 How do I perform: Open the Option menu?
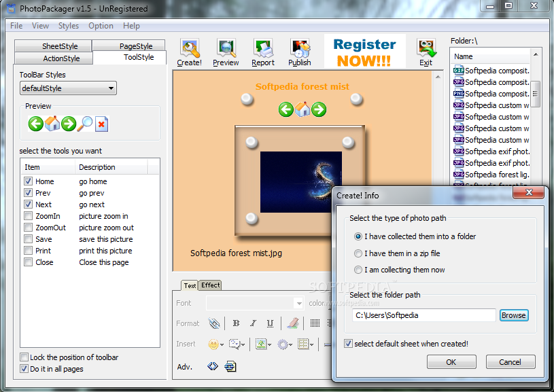pyautogui.click(x=101, y=26)
